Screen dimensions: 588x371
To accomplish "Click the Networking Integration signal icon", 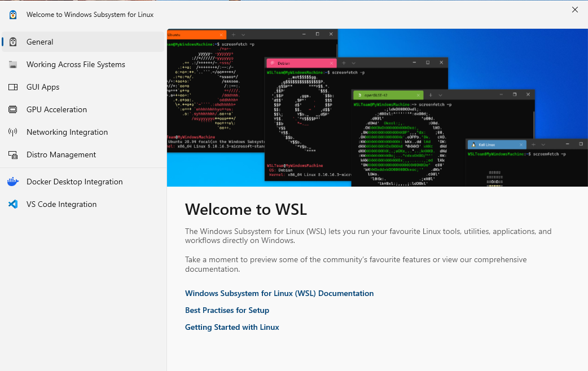I will coord(12,132).
